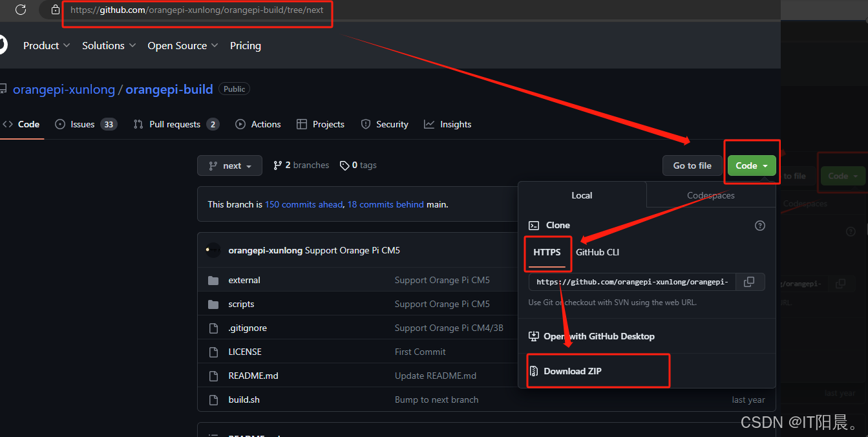Open the LICENSE file
The height and width of the screenshot is (437, 868).
tap(245, 352)
